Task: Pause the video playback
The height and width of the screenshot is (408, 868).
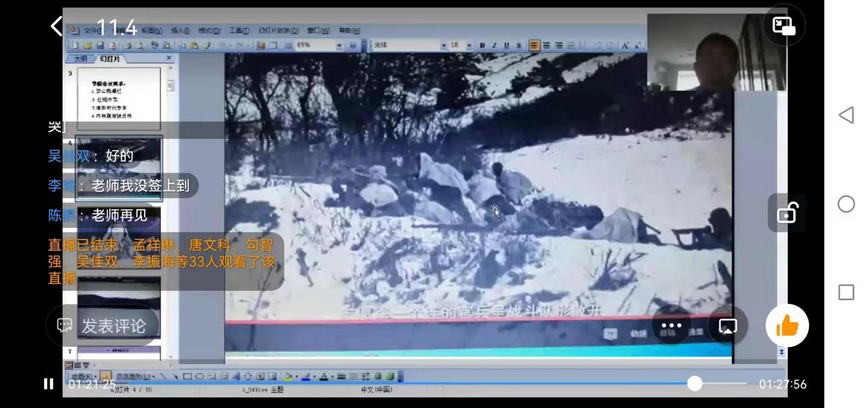Action: pos(49,384)
